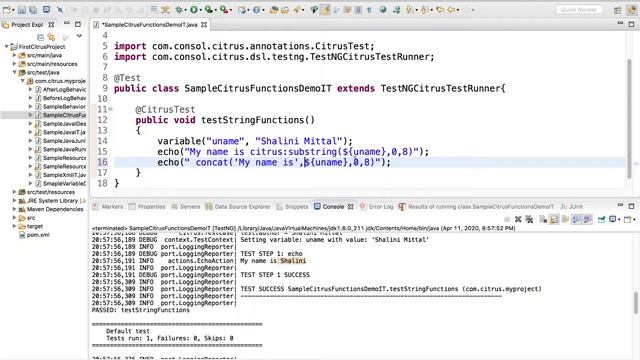Click Remove Launch X icon in Console
The image size is (640, 360).
(x=518, y=220)
